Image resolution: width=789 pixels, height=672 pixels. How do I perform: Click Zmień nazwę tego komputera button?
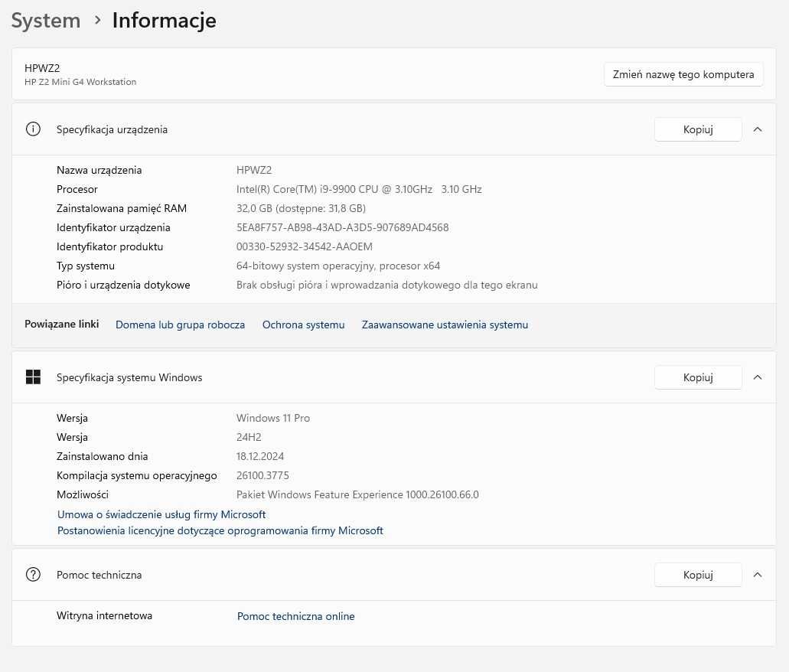tap(683, 74)
